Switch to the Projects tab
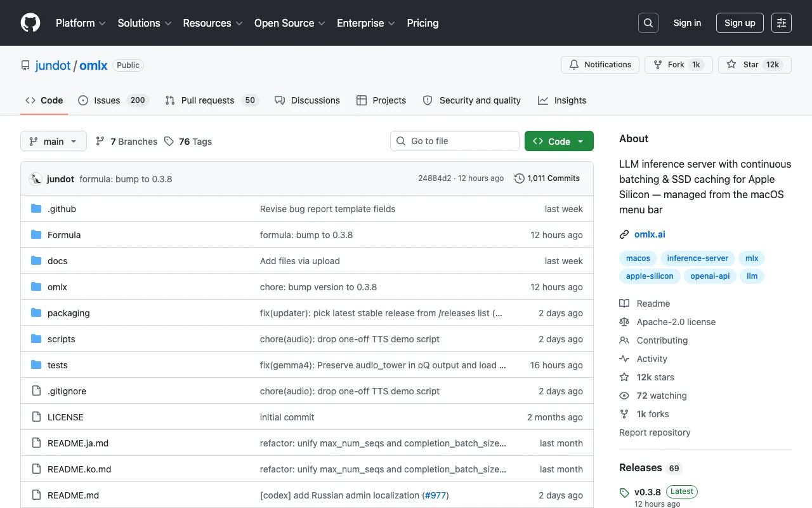Image resolution: width=812 pixels, height=508 pixels. pos(381,100)
